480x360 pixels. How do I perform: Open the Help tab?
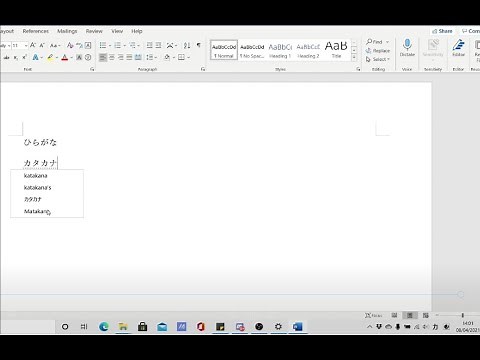(137, 31)
